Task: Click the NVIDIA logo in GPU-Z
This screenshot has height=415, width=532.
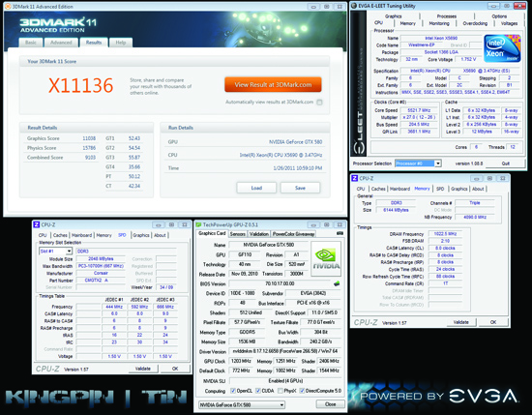Action: pyautogui.click(x=326, y=259)
